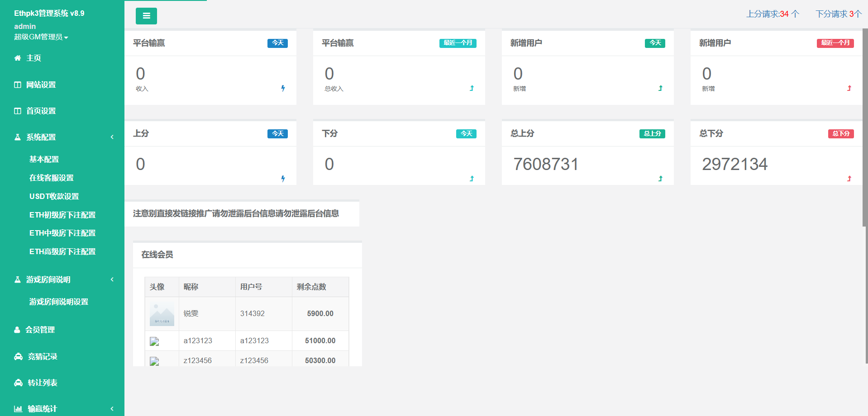Click the home icon beside 主页
This screenshot has width=868, height=416.
(18, 58)
